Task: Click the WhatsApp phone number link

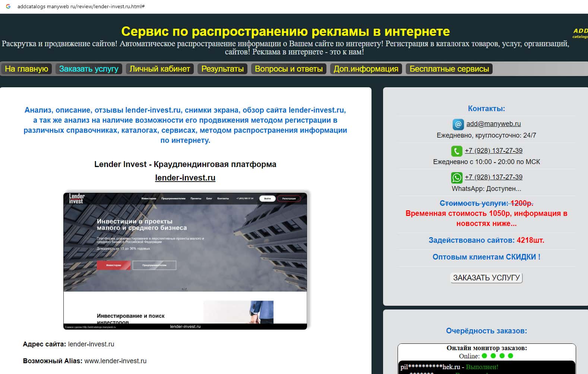Action: [493, 177]
